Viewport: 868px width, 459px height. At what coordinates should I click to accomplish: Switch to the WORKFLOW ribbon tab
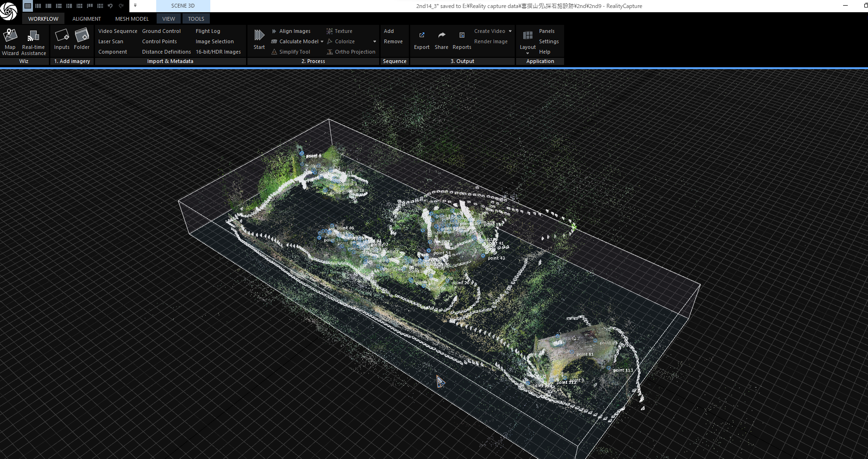click(x=43, y=19)
